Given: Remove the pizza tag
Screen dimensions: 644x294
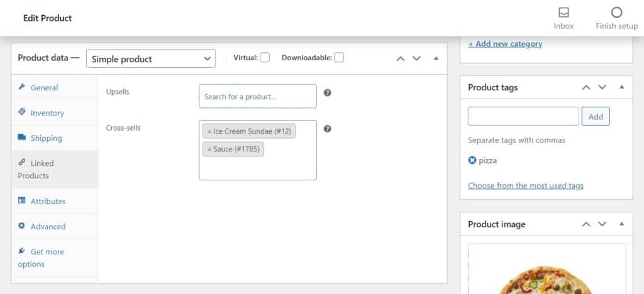Looking at the screenshot, I should coord(472,160).
